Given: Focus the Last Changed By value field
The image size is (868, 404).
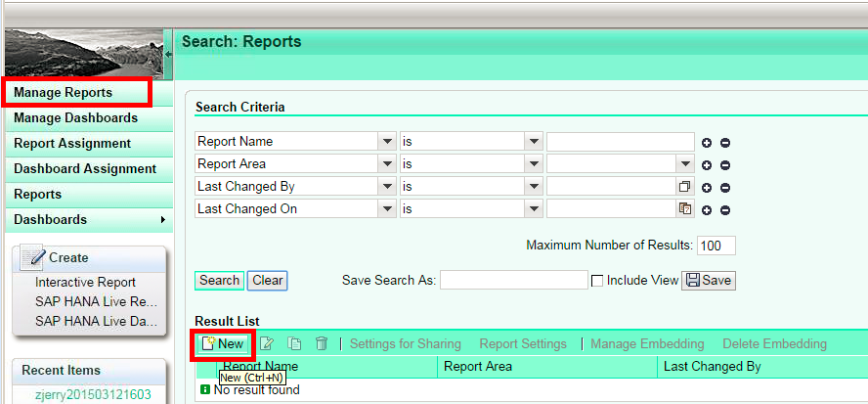Looking at the screenshot, I should 612,186.
